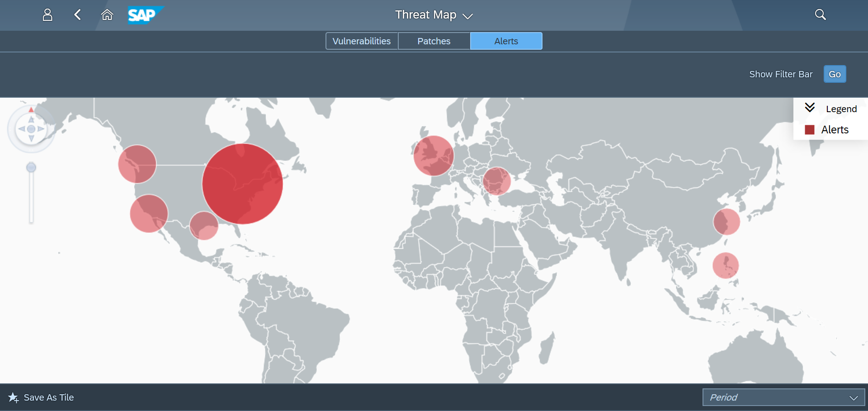Switch to the Patches view
This screenshot has width=868, height=411.
[x=434, y=41]
